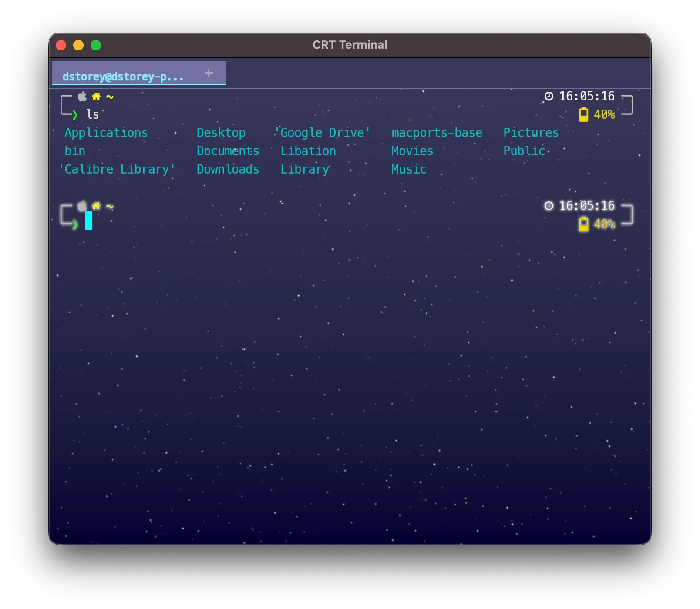Click the 'Downloads' directory name

coord(228,169)
